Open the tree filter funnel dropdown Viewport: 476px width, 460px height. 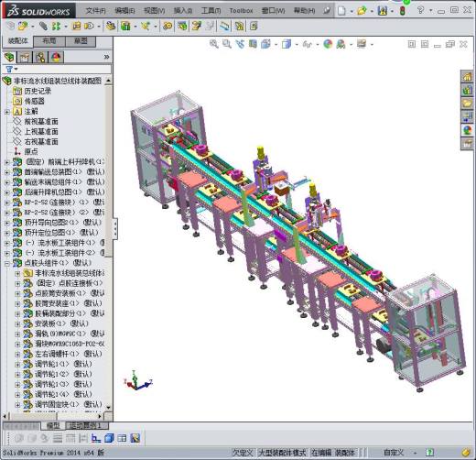[x=11, y=70]
